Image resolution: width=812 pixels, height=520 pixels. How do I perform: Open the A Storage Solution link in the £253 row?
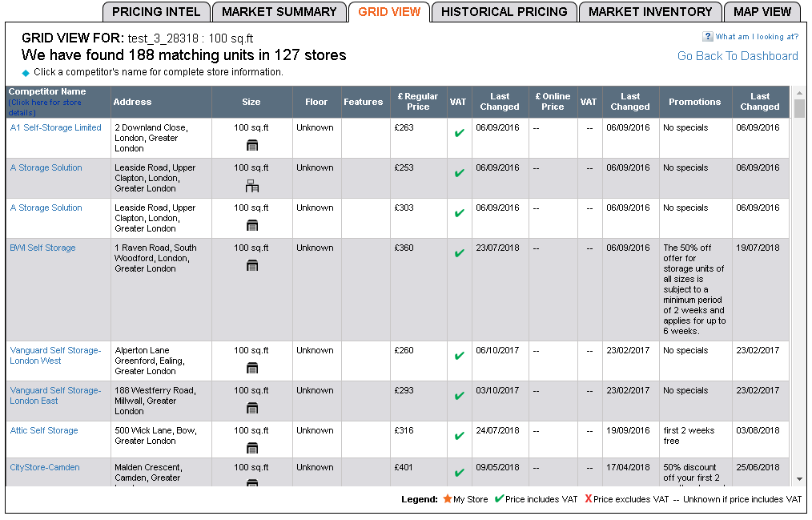(x=46, y=167)
